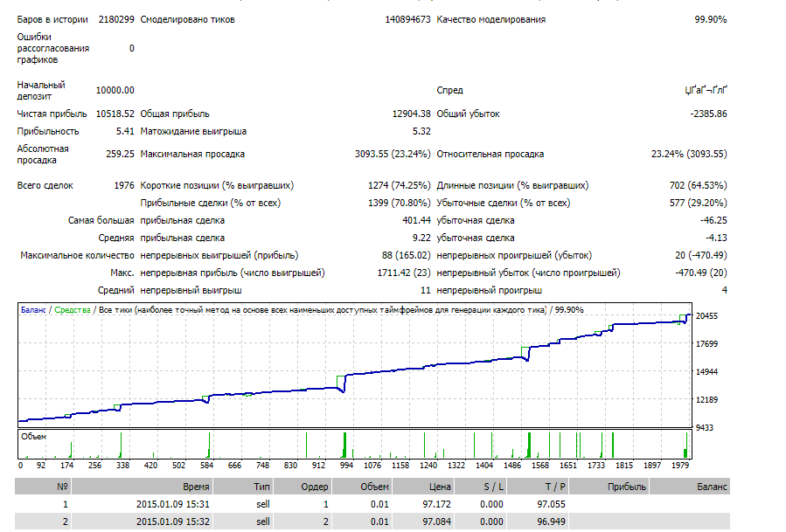Click largest loss trade value -46.25
The width and height of the screenshot is (786, 532).
713,220
